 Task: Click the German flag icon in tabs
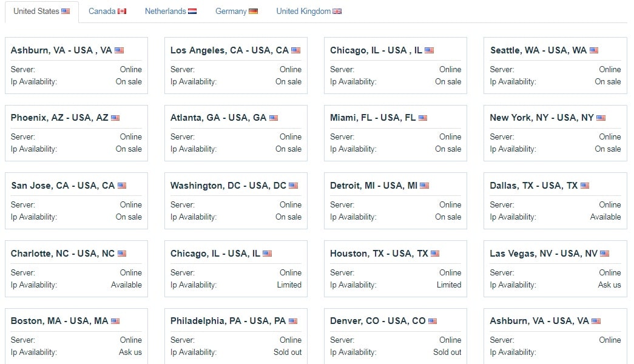click(x=253, y=12)
